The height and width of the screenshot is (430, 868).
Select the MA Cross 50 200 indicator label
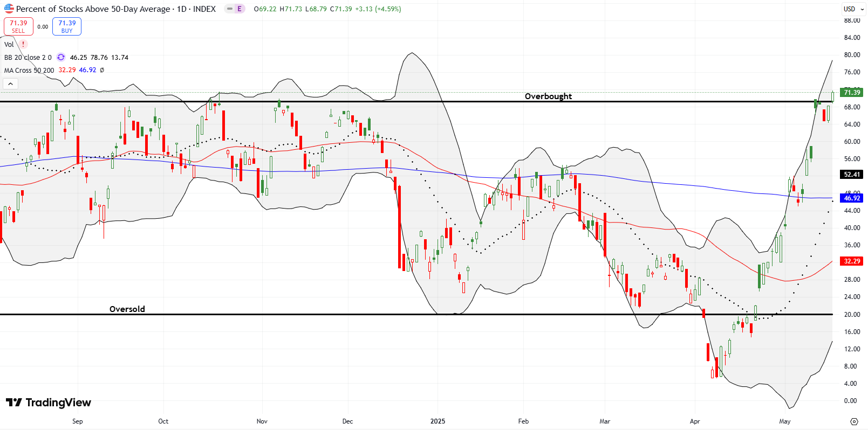(29, 70)
